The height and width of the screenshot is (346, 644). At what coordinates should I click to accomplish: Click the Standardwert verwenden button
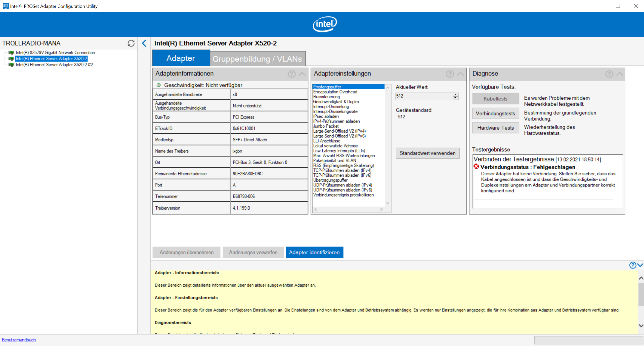[x=427, y=153]
